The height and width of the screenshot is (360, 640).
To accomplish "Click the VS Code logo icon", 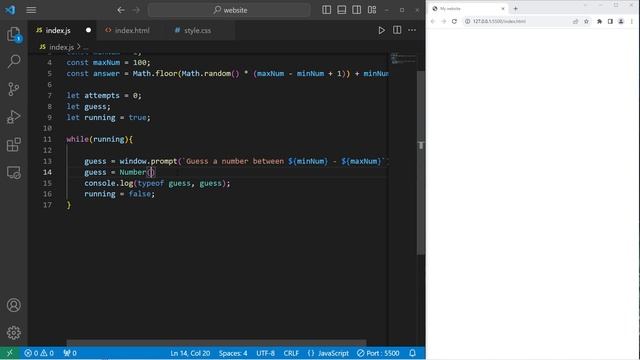I will [x=10, y=10].
